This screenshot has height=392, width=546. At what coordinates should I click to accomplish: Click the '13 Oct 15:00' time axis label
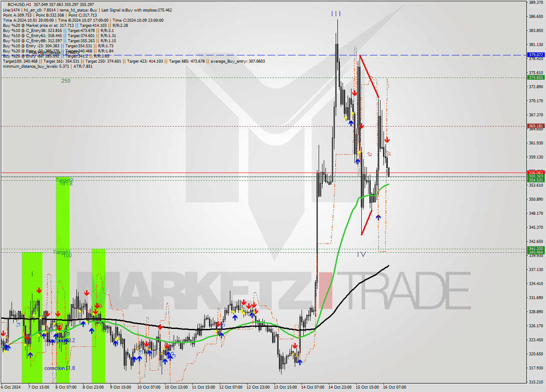(x=285, y=388)
